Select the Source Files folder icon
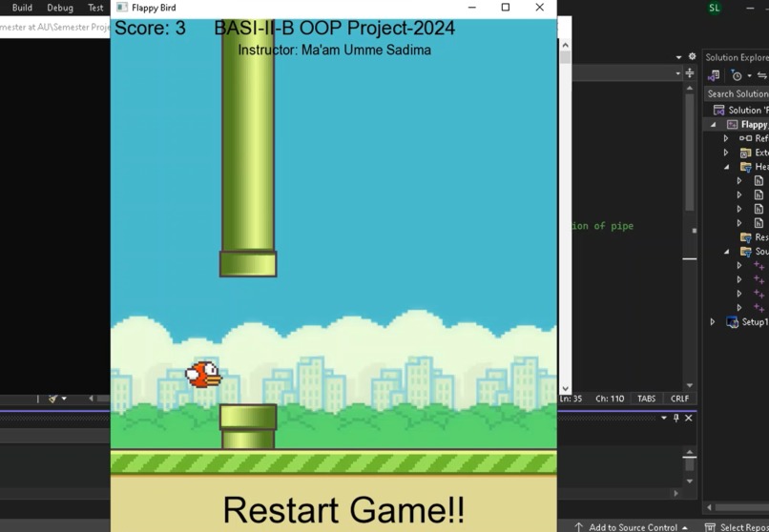 click(746, 252)
